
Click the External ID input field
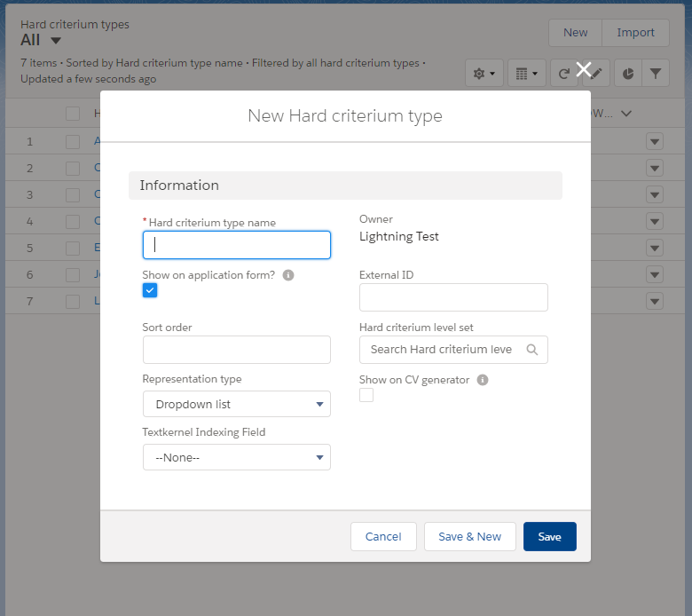(x=453, y=297)
